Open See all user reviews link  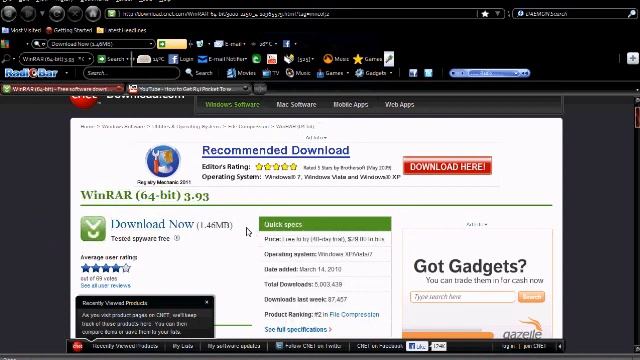pos(105,286)
